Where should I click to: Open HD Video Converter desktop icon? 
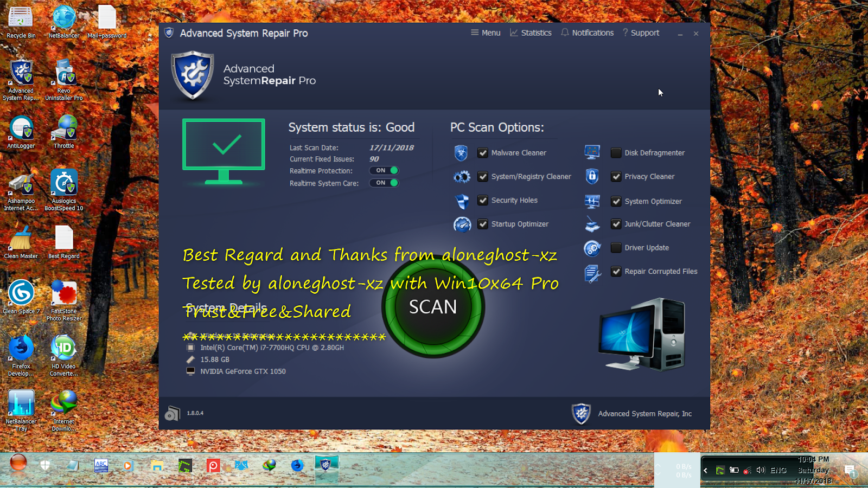tap(64, 355)
